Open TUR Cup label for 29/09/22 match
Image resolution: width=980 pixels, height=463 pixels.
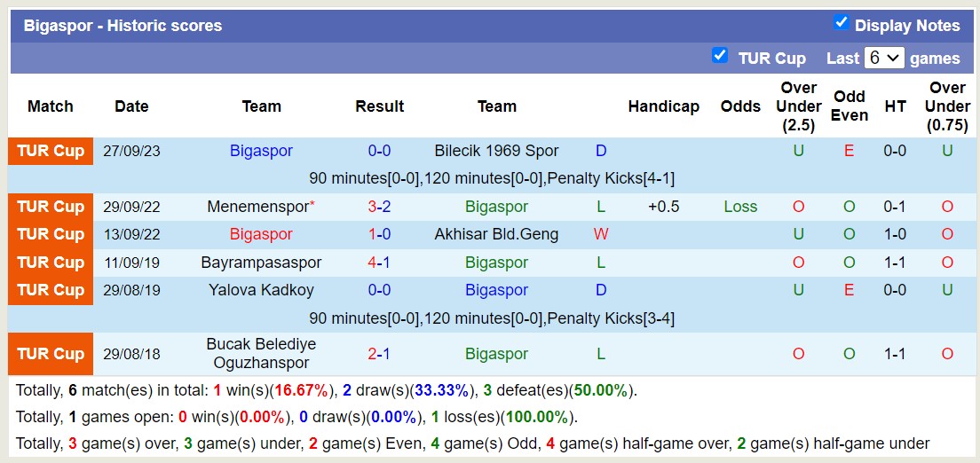51,207
